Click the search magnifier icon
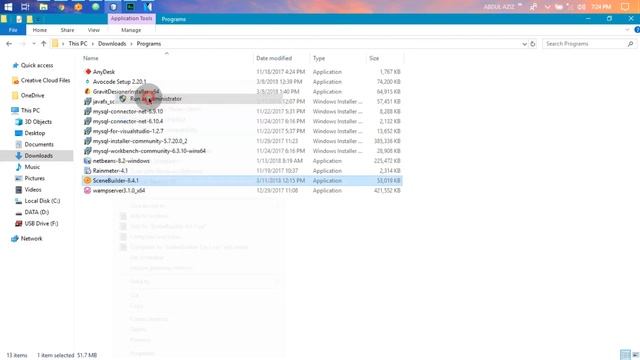Viewport: 640px width, 360px height. pos(630,44)
